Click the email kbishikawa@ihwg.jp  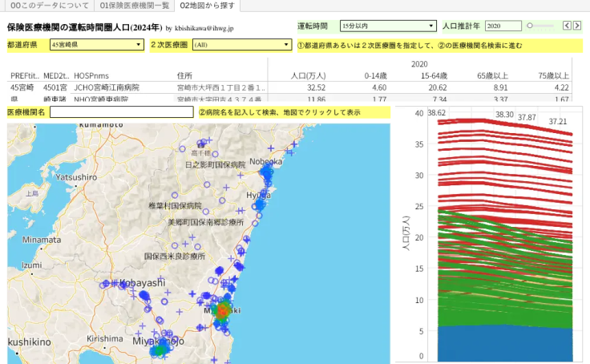click(x=204, y=28)
